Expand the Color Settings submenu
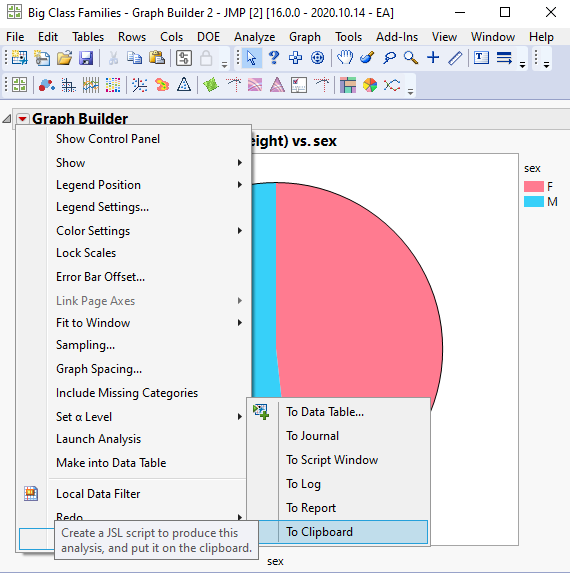 click(133, 231)
